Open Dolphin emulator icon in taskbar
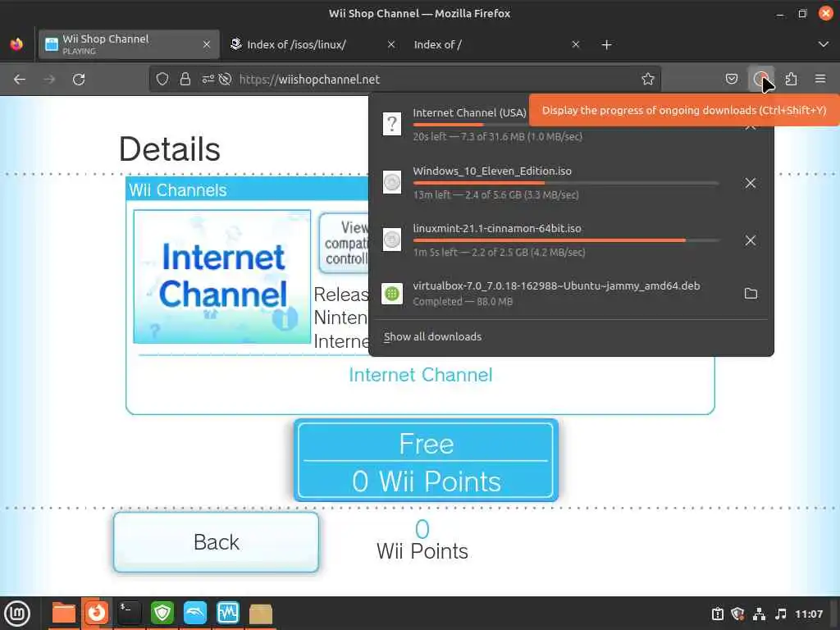840x630 pixels. click(195, 614)
